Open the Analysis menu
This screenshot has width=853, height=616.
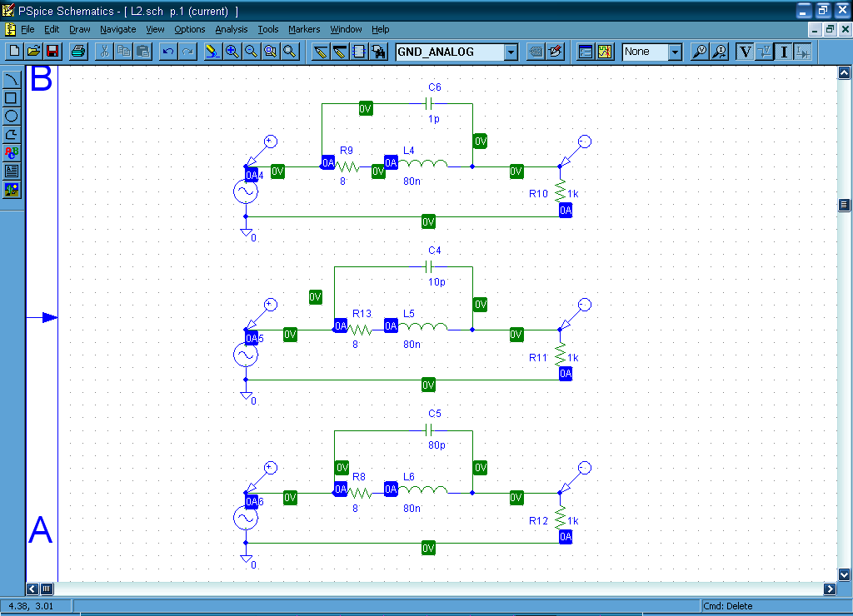coord(232,29)
